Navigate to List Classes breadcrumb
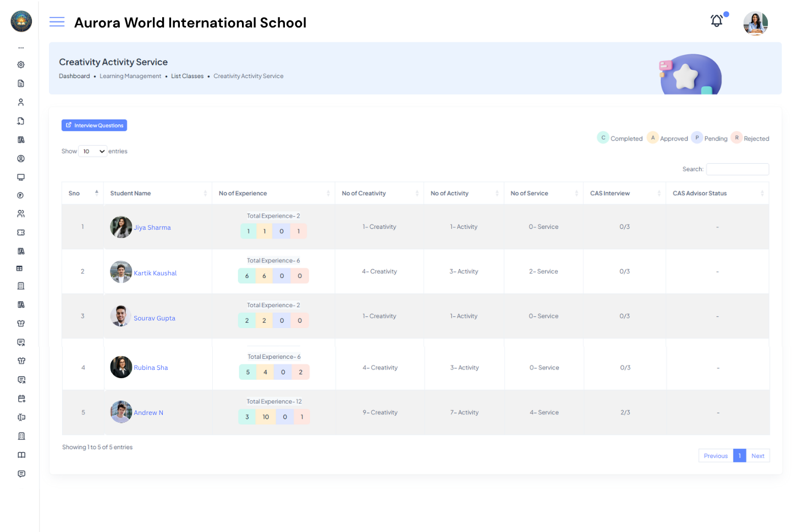Screen dimensions: 792x532 click(187, 76)
